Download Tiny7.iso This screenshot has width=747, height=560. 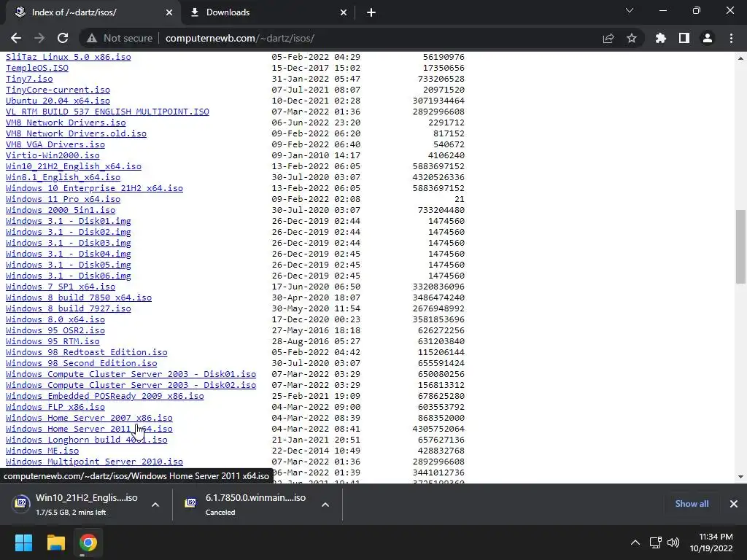pyautogui.click(x=29, y=79)
